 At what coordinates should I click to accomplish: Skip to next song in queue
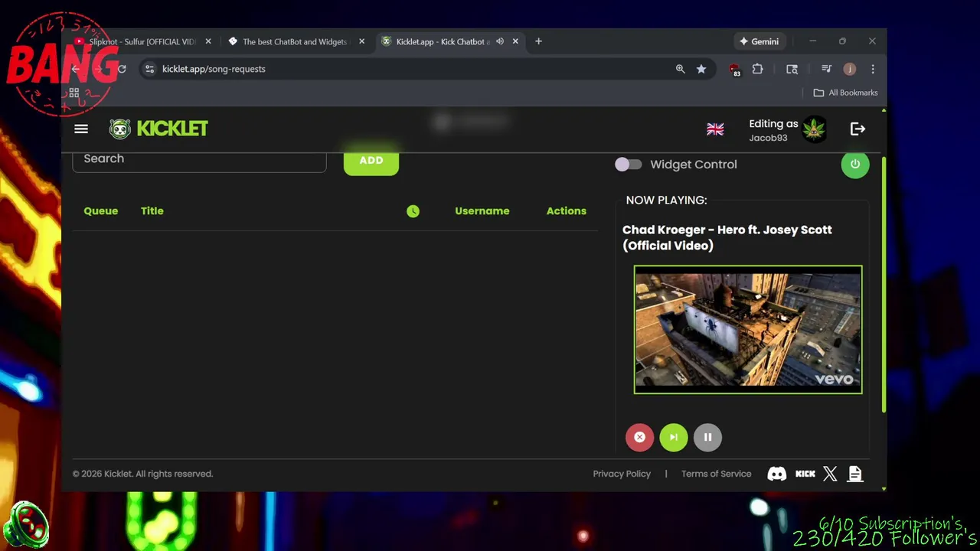[x=674, y=437]
